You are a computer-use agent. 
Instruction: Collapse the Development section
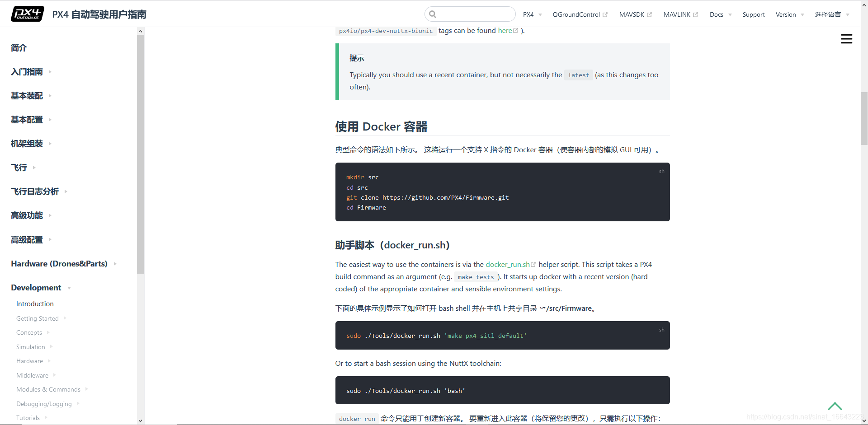[69, 288]
